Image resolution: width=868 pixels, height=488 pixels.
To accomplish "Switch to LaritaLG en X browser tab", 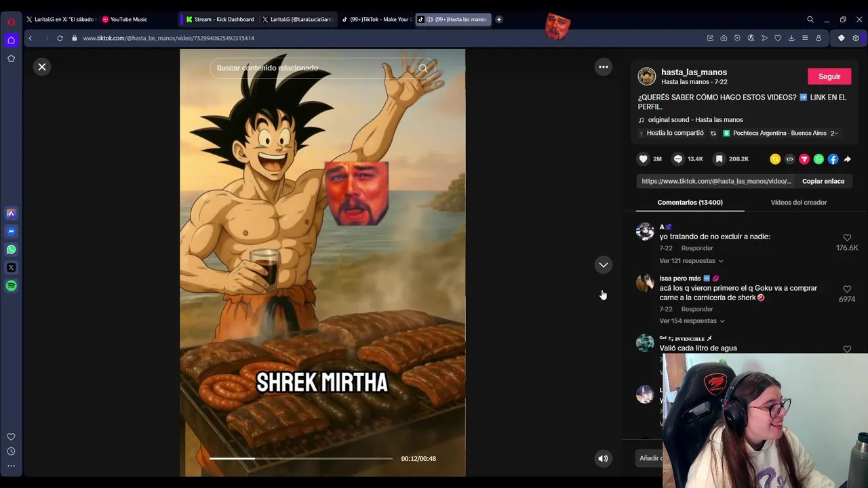I will (x=60, y=19).
